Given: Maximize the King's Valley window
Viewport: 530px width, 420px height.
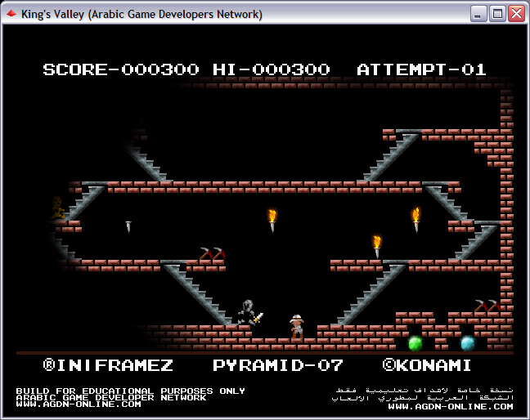Looking at the screenshot, I should coord(497,14).
